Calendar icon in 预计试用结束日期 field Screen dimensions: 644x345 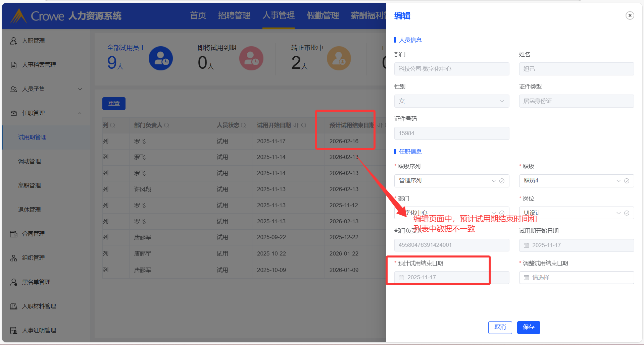coord(401,278)
